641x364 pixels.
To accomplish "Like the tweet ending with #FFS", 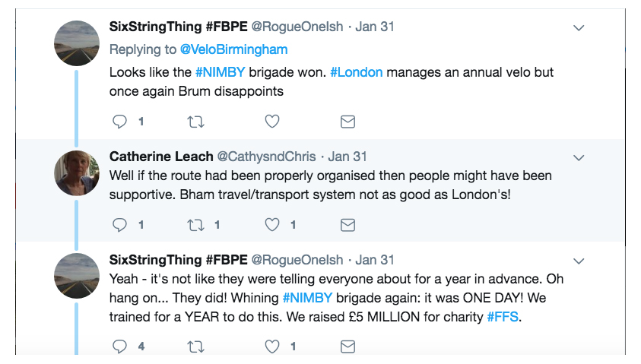I will point(271,347).
